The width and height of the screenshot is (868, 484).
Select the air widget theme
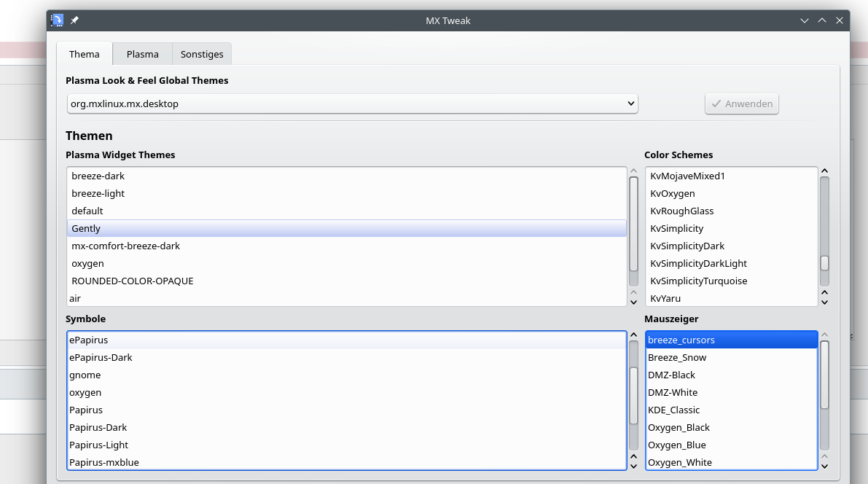tap(346, 298)
